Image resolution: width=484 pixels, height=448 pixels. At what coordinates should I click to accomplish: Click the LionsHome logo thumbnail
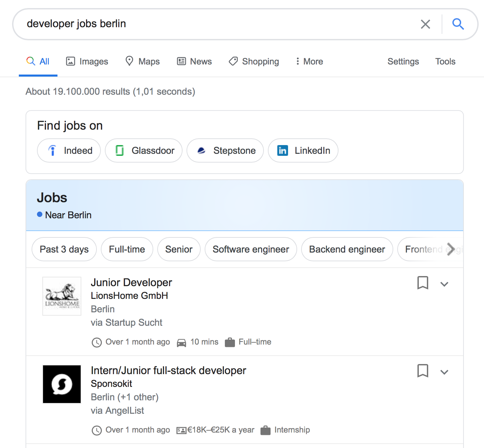click(62, 296)
